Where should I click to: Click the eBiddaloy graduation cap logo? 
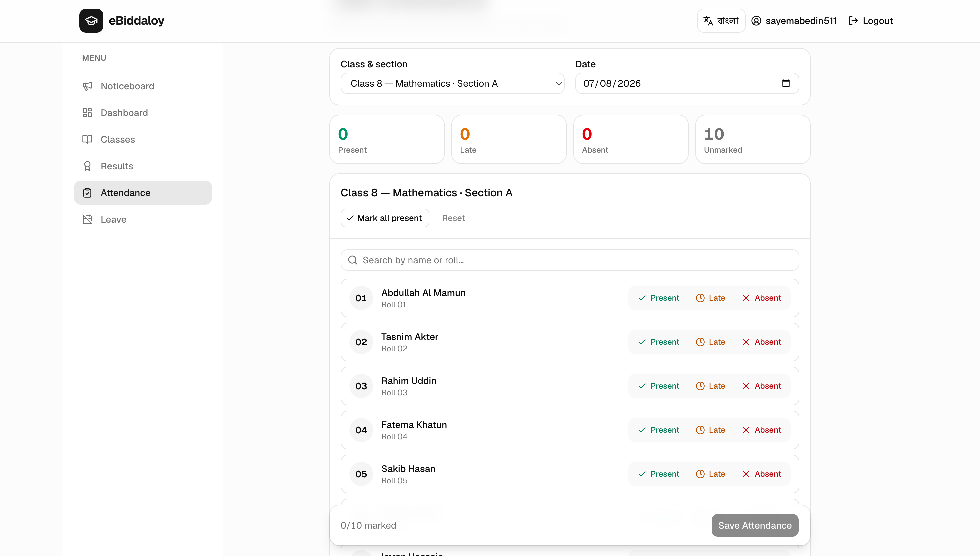pos(91,21)
